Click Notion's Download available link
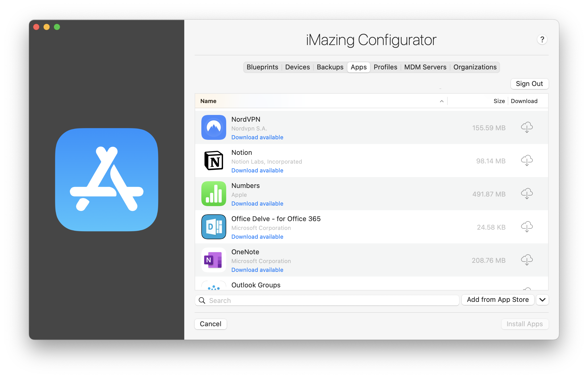The width and height of the screenshot is (588, 378). point(257,170)
